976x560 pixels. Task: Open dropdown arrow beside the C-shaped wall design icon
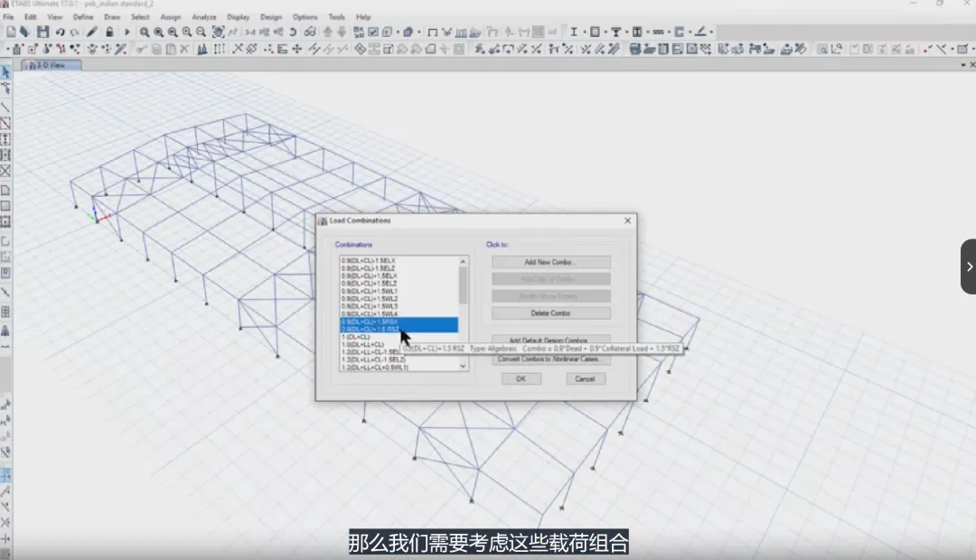(690, 32)
